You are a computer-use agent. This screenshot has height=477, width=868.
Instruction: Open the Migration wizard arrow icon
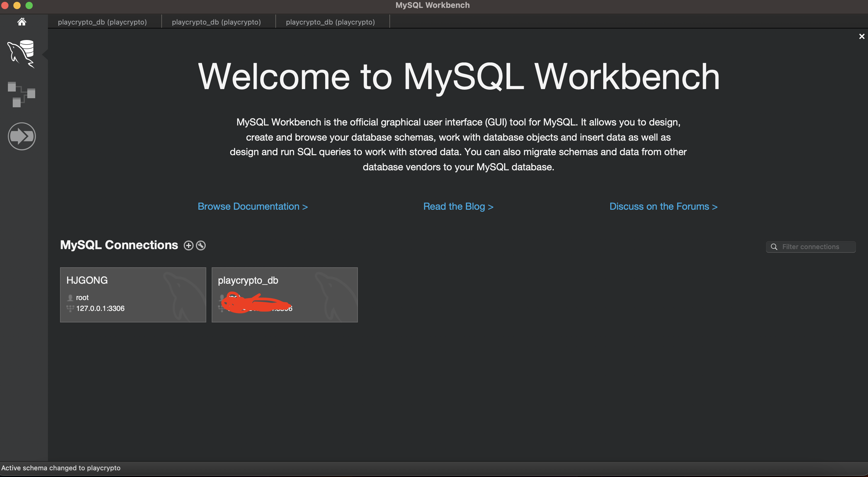[x=22, y=136]
